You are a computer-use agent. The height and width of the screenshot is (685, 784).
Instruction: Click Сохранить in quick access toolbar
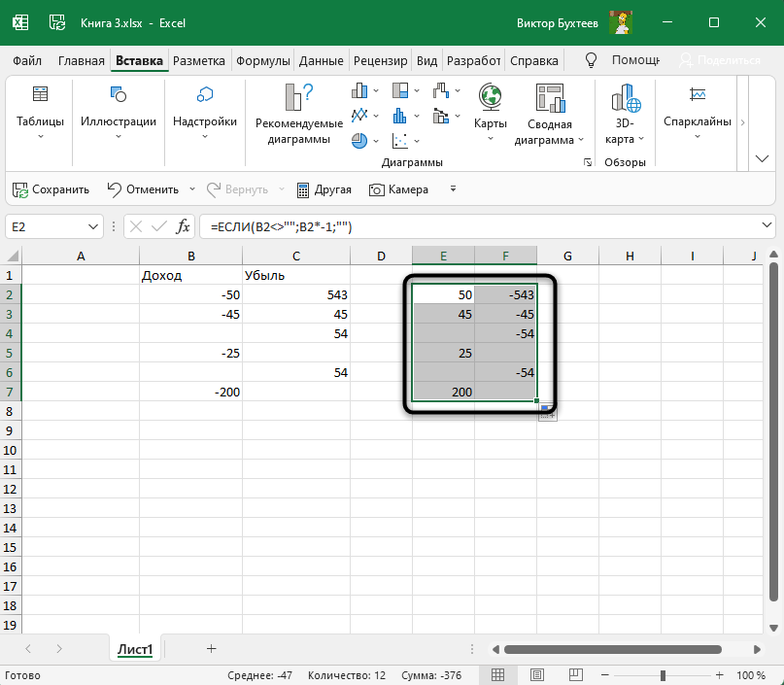click(51, 189)
